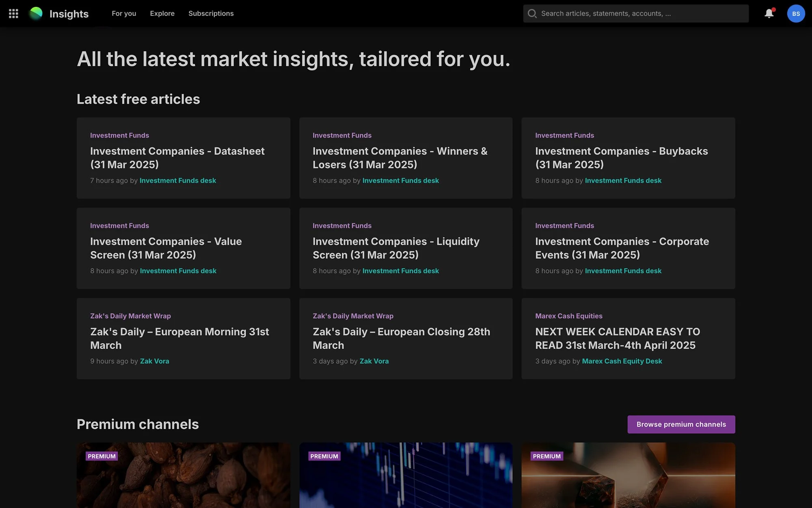
Task: Click Investment Funds desk author on Buybacks card
Action: tap(623, 180)
